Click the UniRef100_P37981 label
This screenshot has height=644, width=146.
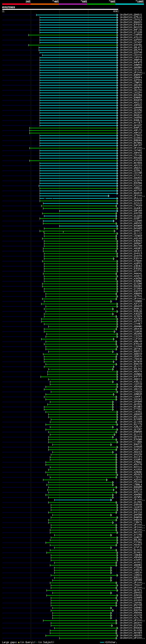click(x=131, y=543)
